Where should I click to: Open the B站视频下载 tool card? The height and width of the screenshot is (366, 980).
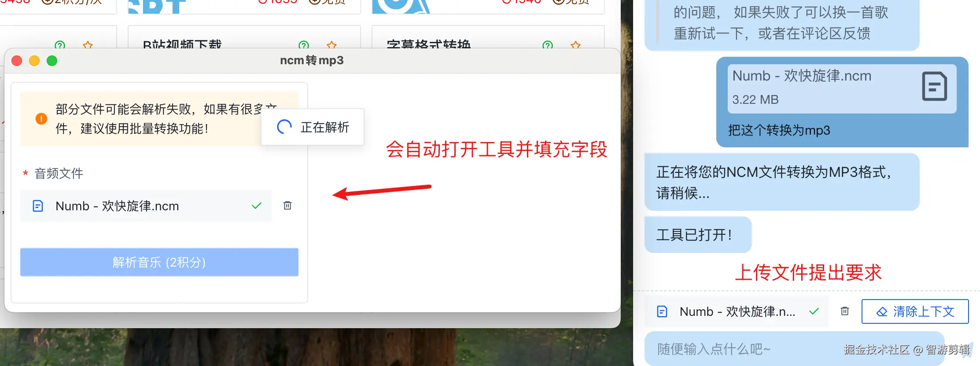(244, 37)
